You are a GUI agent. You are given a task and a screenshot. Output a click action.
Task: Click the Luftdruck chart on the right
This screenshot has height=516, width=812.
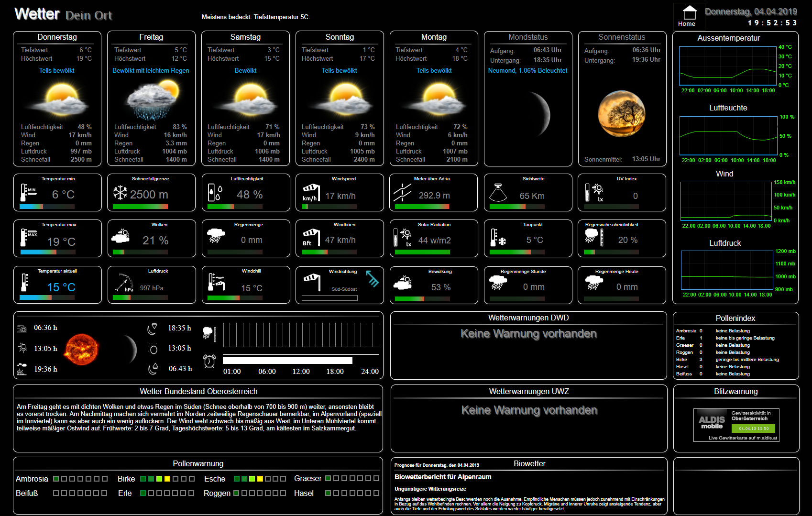click(727, 270)
